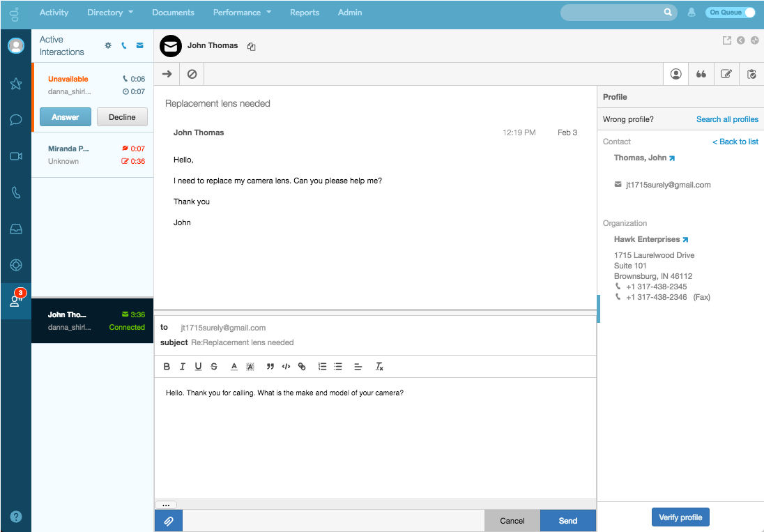Open the canned responses quote icon
The width and height of the screenshot is (764, 532).
point(701,74)
